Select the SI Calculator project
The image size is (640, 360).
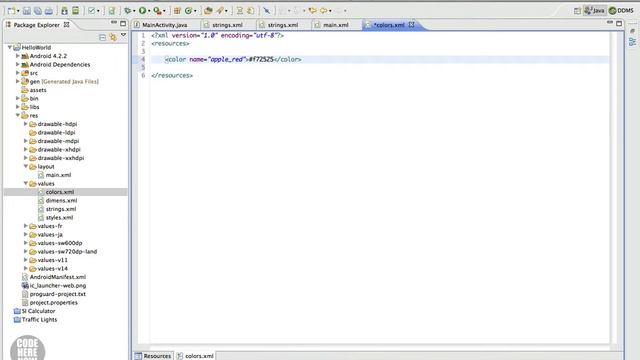(x=38, y=311)
